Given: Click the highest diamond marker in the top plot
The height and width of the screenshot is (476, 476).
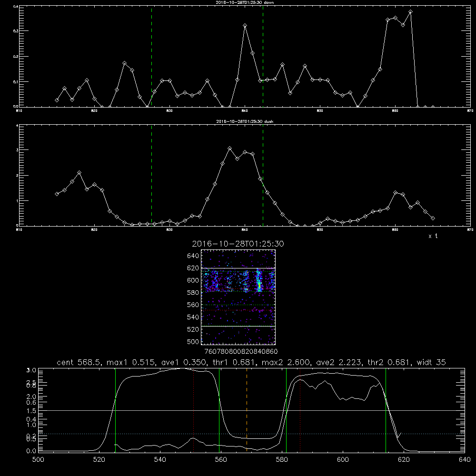Looking at the screenshot, I should 410,12.
